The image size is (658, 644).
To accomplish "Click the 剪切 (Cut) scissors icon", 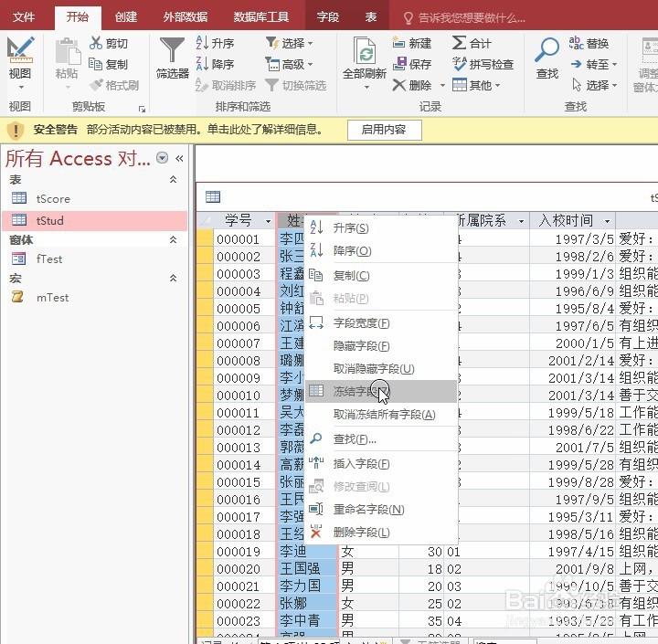I will tap(96, 43).
